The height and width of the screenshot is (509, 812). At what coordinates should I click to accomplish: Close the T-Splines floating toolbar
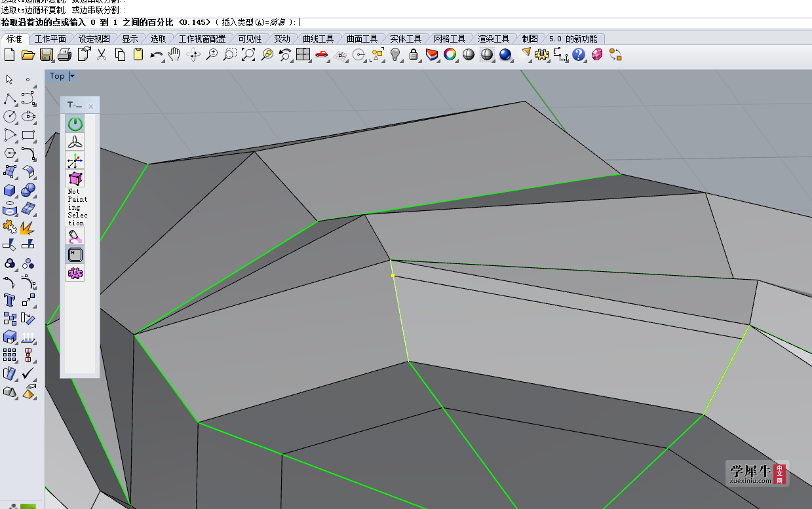click(91, 106)
